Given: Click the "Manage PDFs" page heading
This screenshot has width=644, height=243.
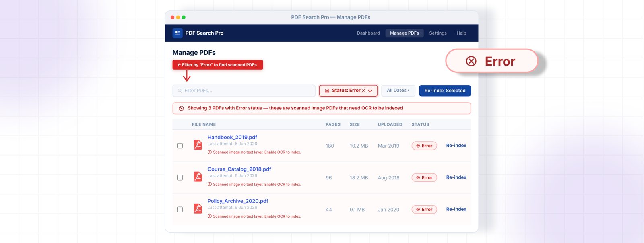Looking at the screenshot, I should [x=194, y=53].
